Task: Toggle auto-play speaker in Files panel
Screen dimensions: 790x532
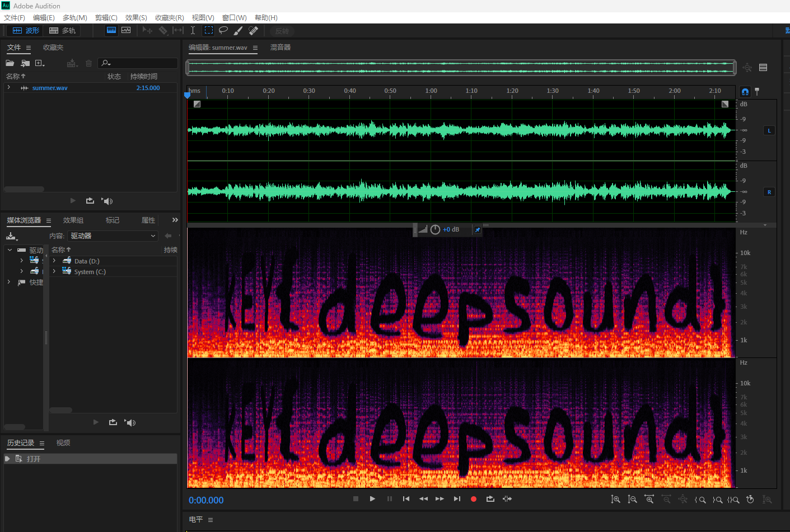Action: [x=107, y=201]
